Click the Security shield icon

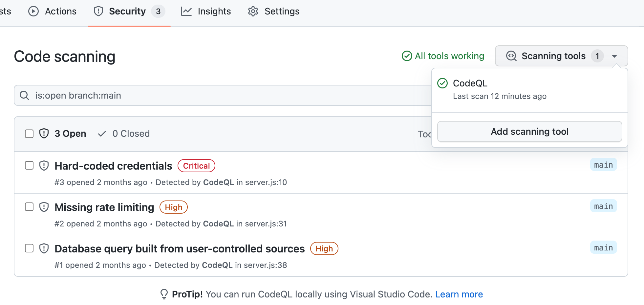[x=98, y=11]
